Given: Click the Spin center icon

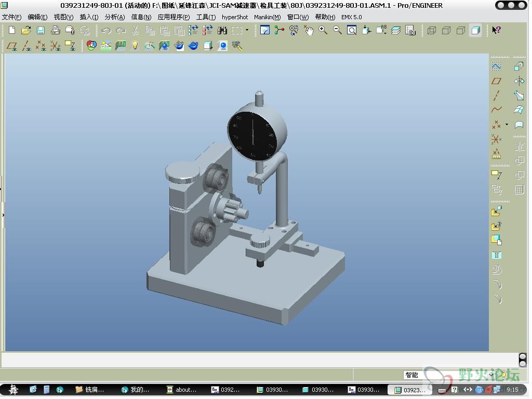Looking at the screenshot, I should (280, 31).
